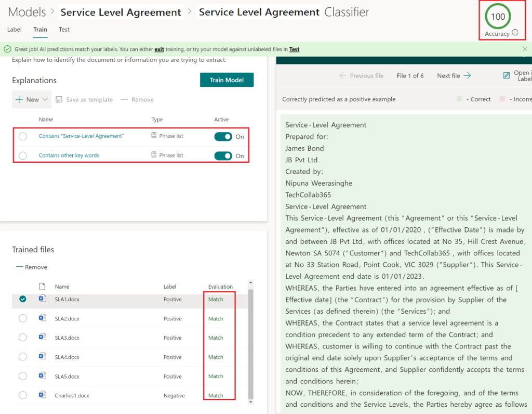Switch to the Label tab
532x414 pixels.
coord(15,30)
